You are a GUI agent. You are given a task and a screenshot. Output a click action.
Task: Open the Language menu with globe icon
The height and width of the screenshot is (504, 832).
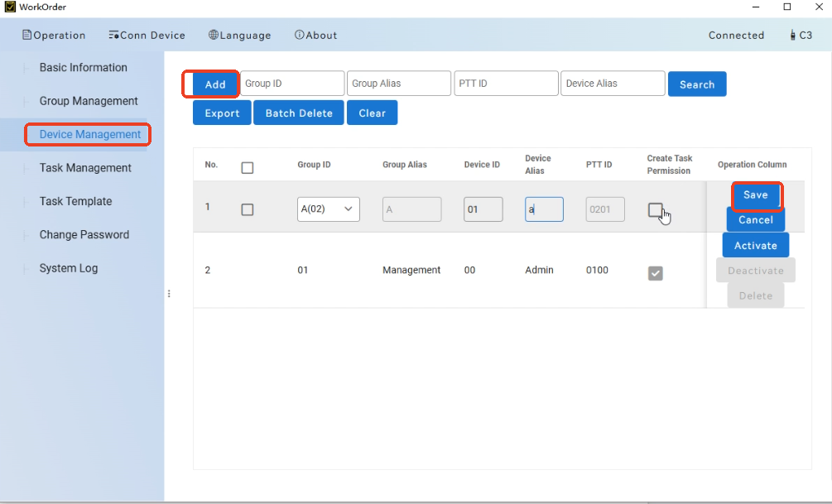pyautogui.click(x=239, y=36)
